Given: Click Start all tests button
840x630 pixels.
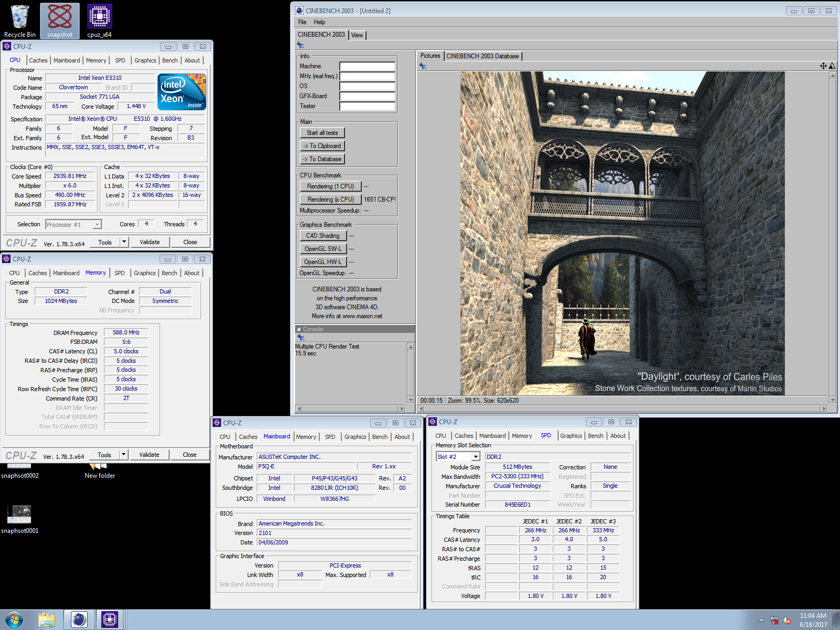Looking at the screenshot, I should (322, 133).
